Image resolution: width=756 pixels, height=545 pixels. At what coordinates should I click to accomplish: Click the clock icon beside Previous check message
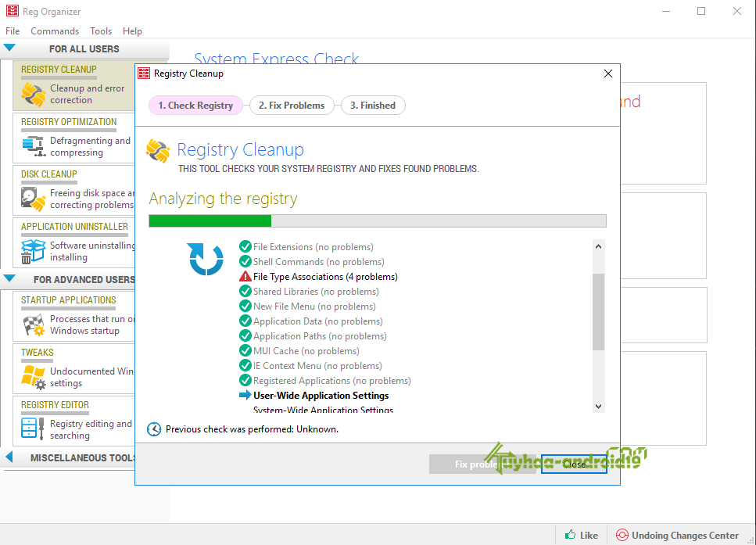154,428
